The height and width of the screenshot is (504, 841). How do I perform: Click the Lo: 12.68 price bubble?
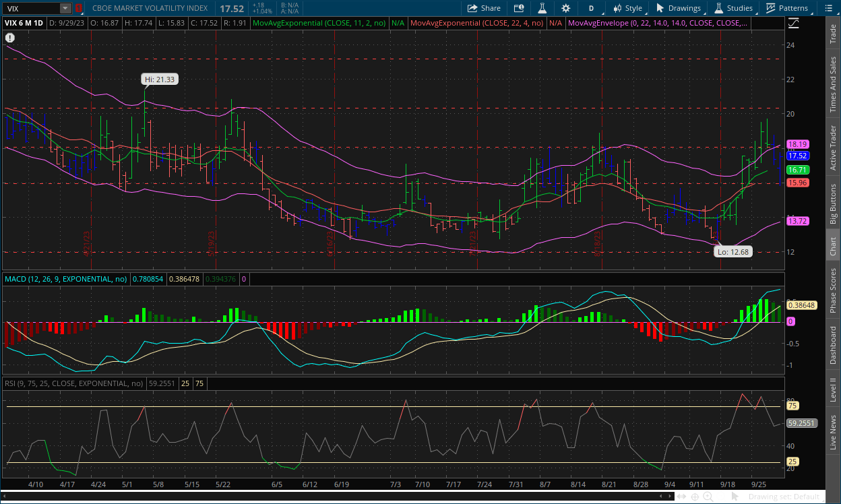point(734,251)
